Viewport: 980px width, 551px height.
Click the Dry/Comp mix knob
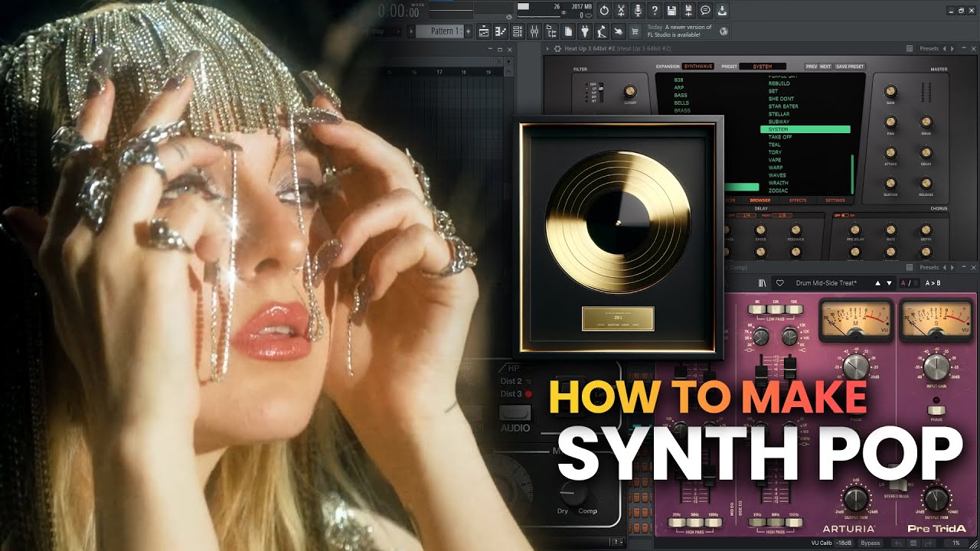[x=573, y=494]
